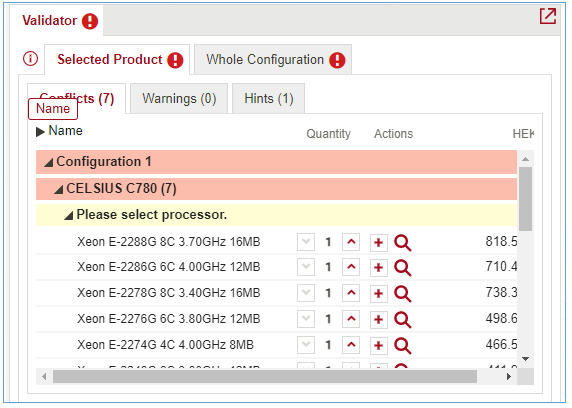Click the price 738.3 cell

coord(501,293)
